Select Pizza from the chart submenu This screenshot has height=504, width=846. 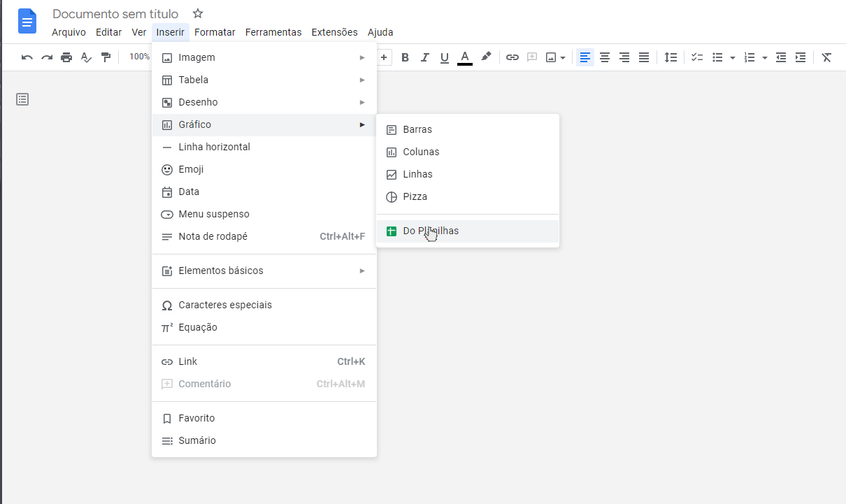[415, 196]
